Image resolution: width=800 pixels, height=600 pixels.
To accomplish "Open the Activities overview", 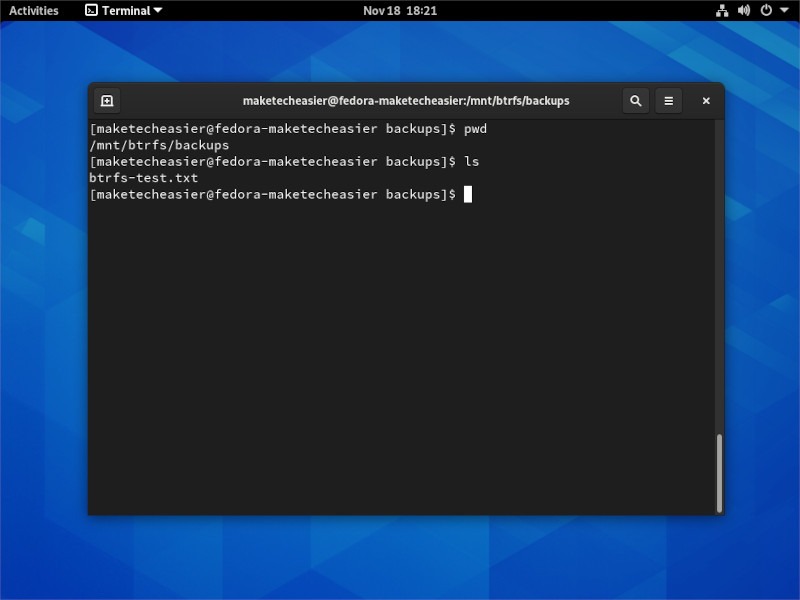I will tap(33, 10).
